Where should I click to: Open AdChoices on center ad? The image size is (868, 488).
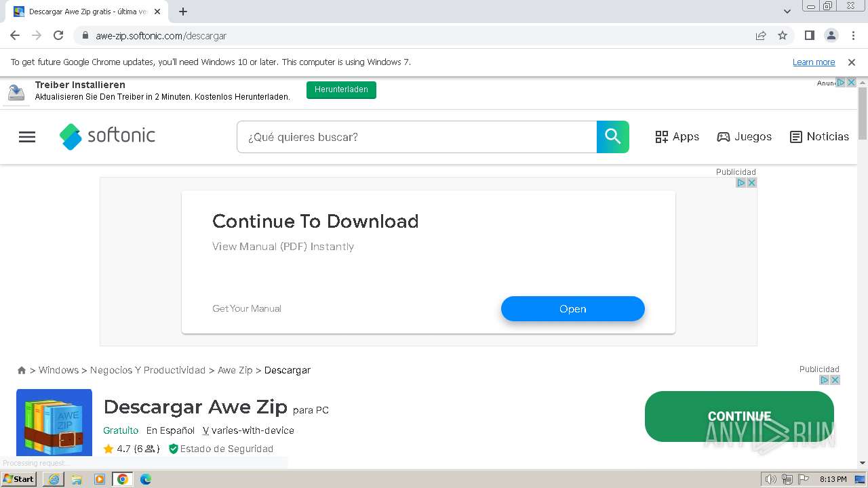(741, 183)
